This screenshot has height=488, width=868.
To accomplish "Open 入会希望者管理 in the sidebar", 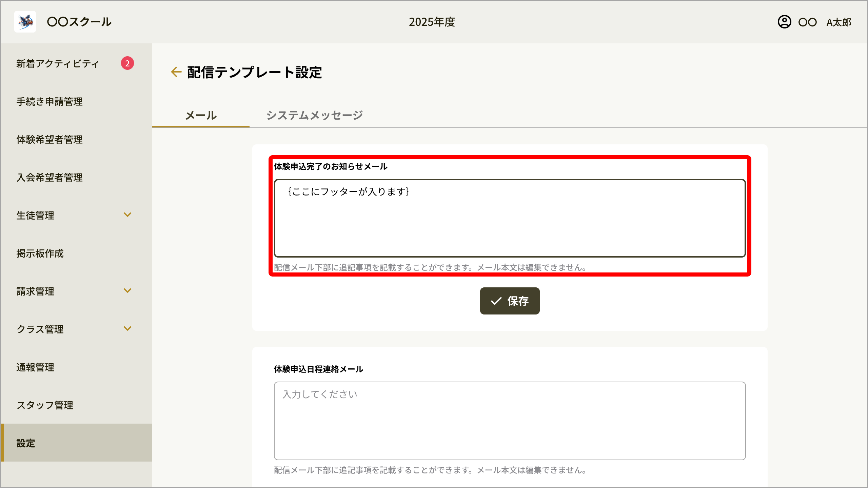I will point(76,177).
